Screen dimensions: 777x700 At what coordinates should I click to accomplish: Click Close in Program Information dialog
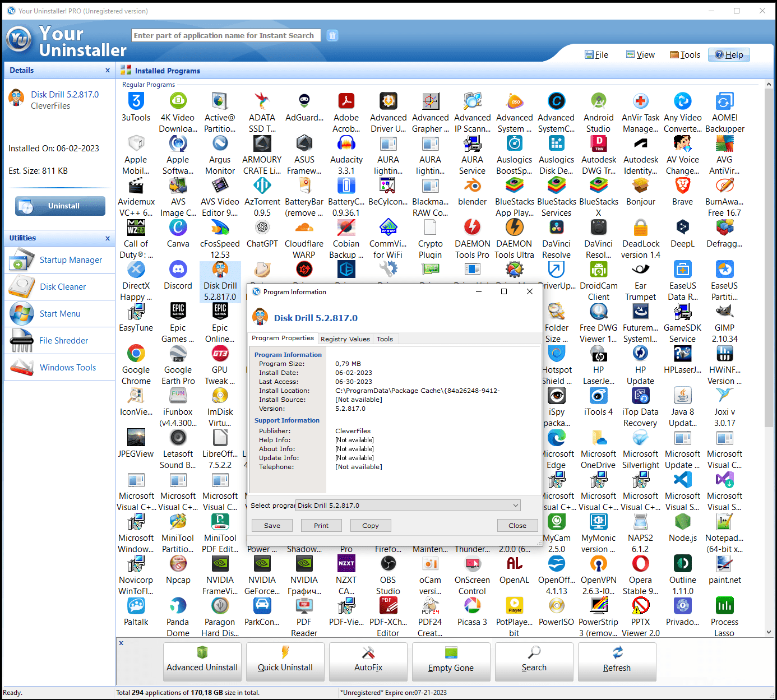click(517, 526)
